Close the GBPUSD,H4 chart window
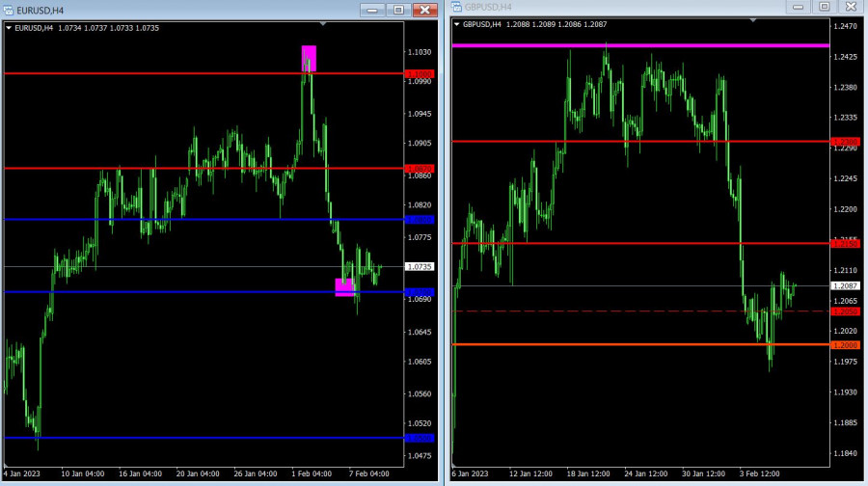The image size is (868, 486). click(849, 7)
